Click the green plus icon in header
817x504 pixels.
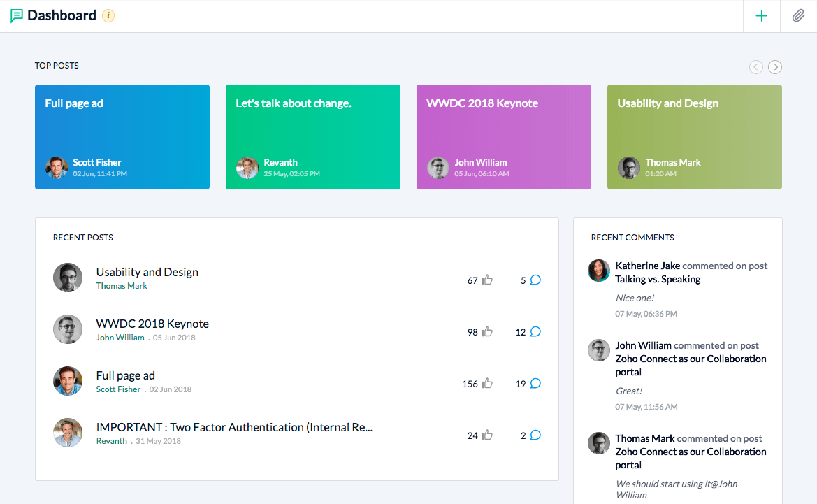point(761,16)
